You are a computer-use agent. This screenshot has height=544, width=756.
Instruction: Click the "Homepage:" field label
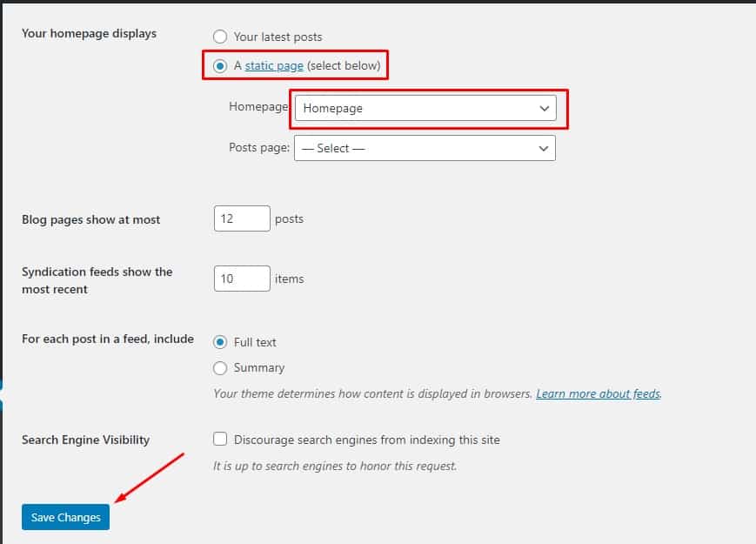pos(258,106)
